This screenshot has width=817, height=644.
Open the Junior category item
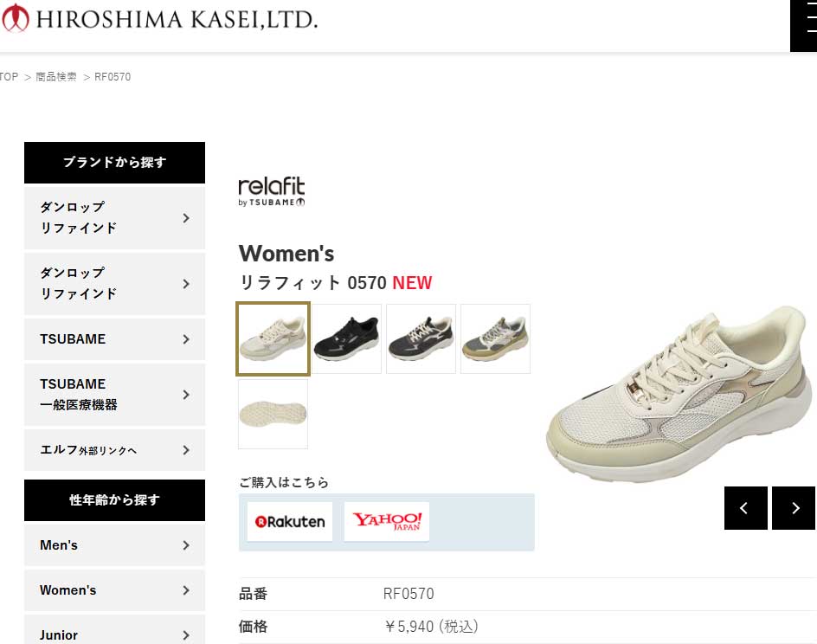point(114,630)
